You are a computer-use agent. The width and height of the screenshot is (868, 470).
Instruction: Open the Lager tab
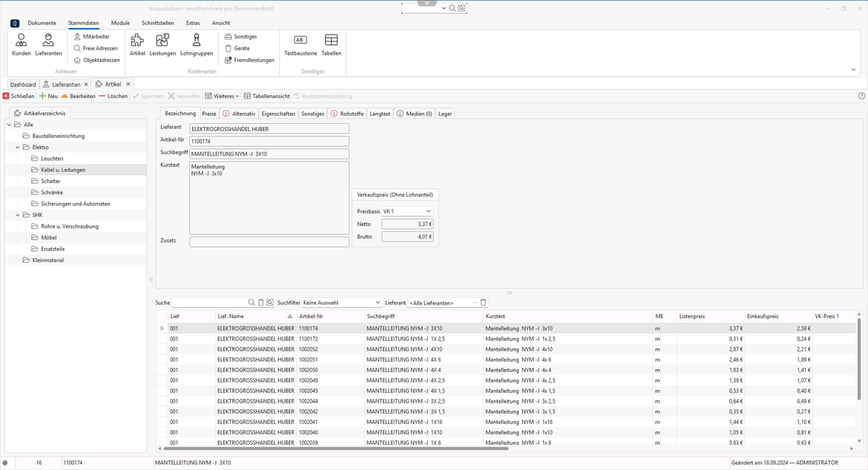coord(445,114)
